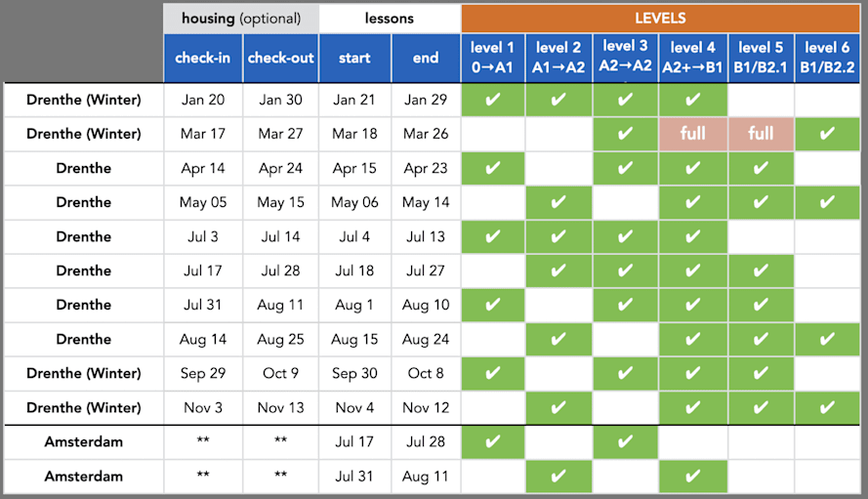Click the orange LEVELS header
Viewport: 868px width, 499px height.
660,19
